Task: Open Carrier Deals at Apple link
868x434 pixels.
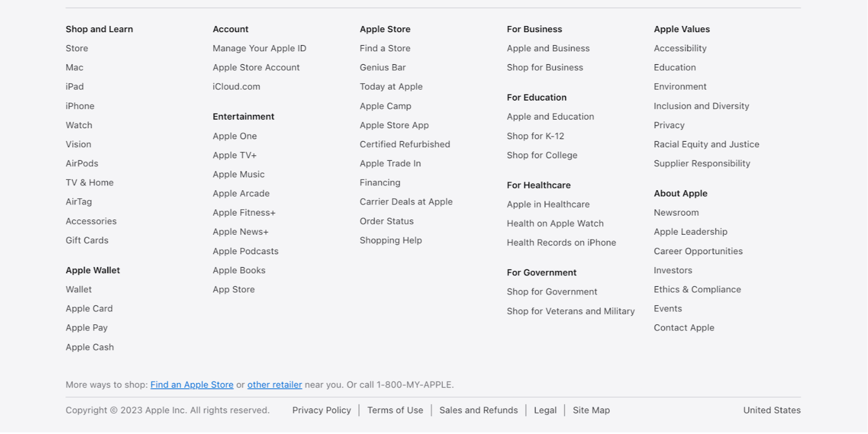Action: coord(406,202)
